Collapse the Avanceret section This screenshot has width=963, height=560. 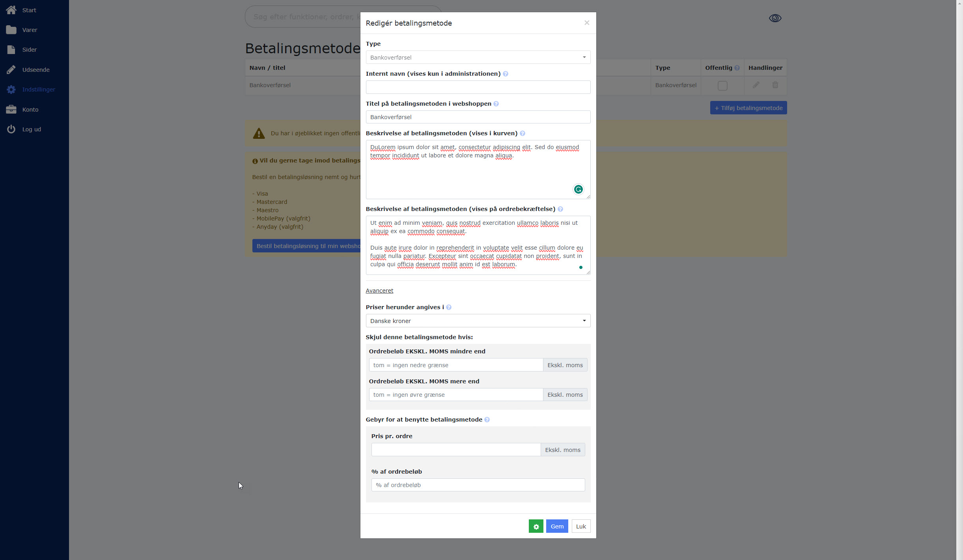pos(379,291)
